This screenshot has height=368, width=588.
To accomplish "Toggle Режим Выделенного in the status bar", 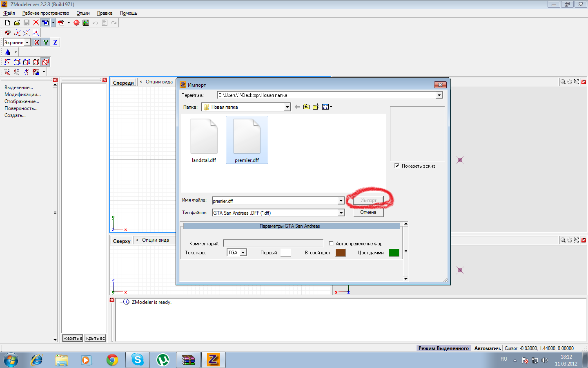I will pos(443,348).
